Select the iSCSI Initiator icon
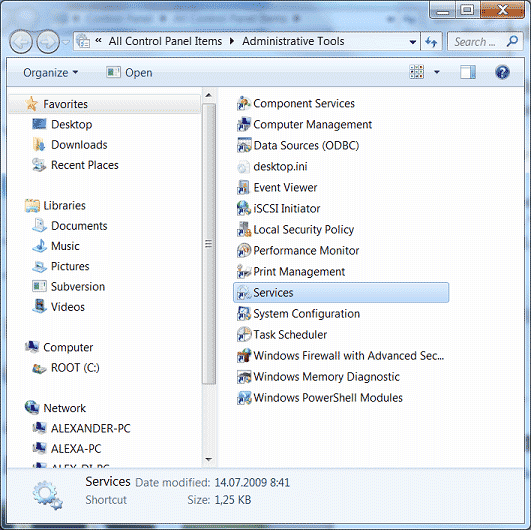The width and height of the screenshot is (531, 530). (244, 208)
